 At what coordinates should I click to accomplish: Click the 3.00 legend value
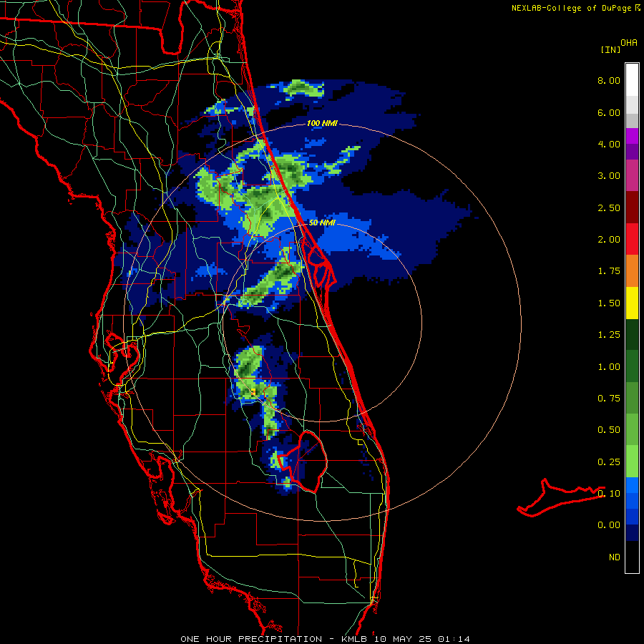click(609, 176)
